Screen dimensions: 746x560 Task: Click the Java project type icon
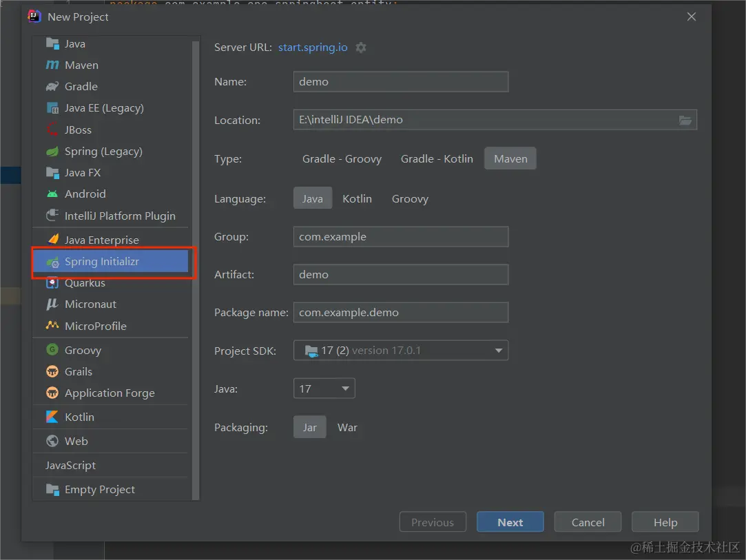click(x=52, y=43)
